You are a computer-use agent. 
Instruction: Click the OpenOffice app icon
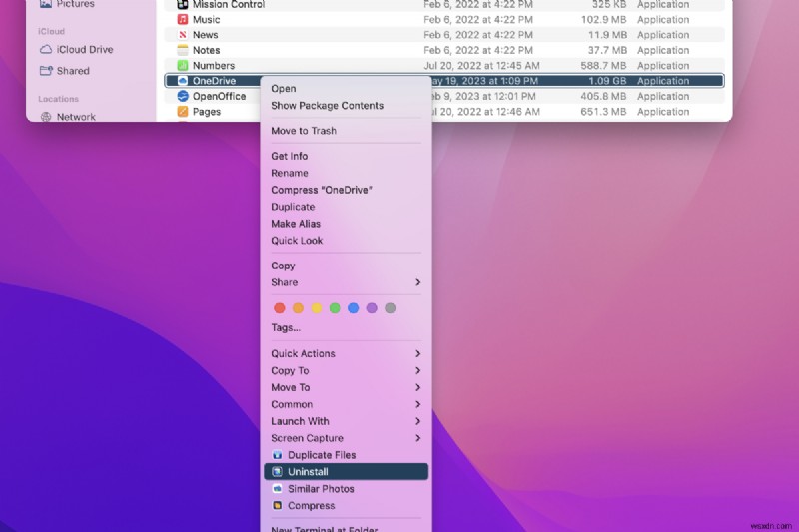tap(183, 96)
